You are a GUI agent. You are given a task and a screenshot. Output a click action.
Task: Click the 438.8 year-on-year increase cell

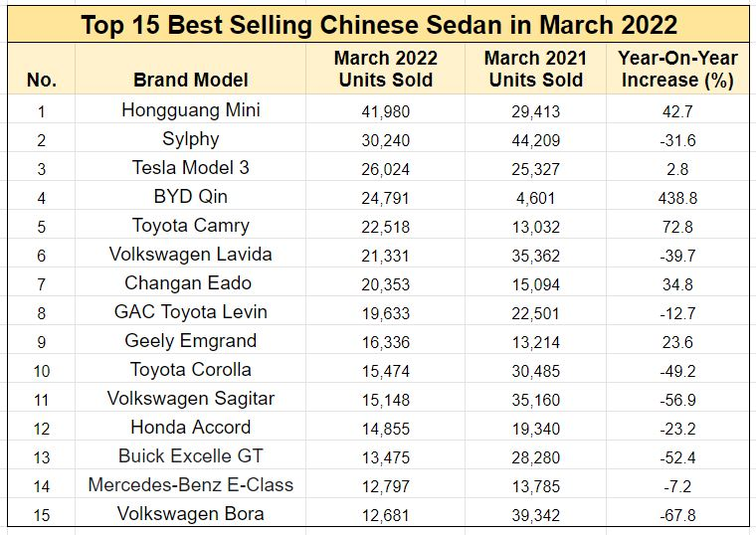[676, 198]
